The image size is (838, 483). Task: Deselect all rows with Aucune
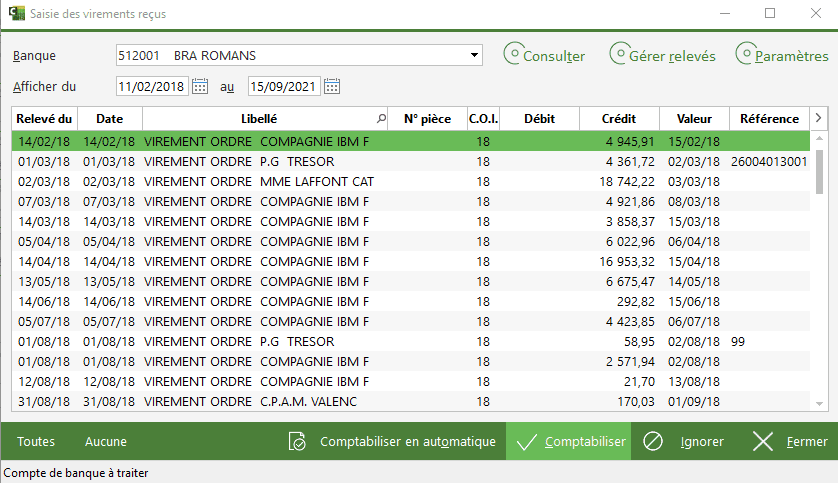106,441
